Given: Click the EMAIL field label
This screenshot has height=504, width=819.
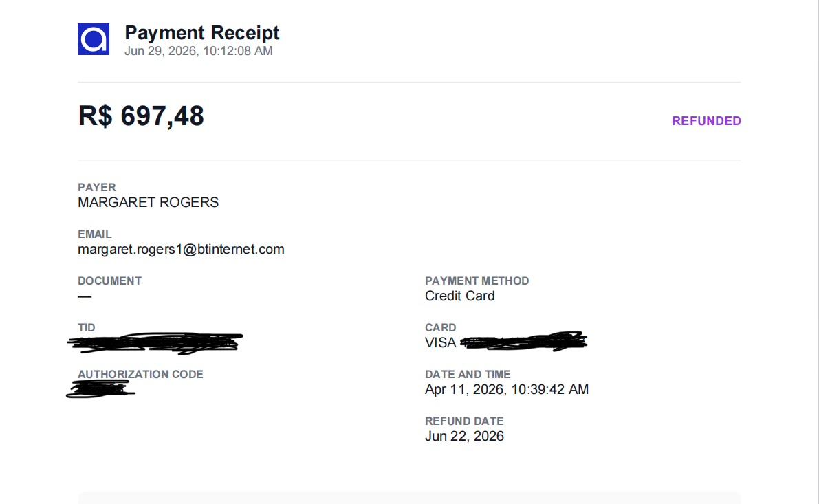Looking at the screenshot, I should (94, 234).
